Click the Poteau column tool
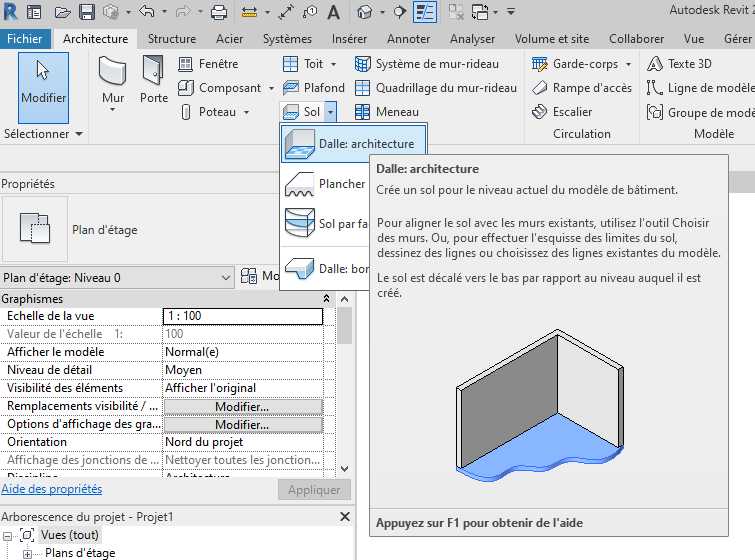Screen dimensions: 755x560 208,112
